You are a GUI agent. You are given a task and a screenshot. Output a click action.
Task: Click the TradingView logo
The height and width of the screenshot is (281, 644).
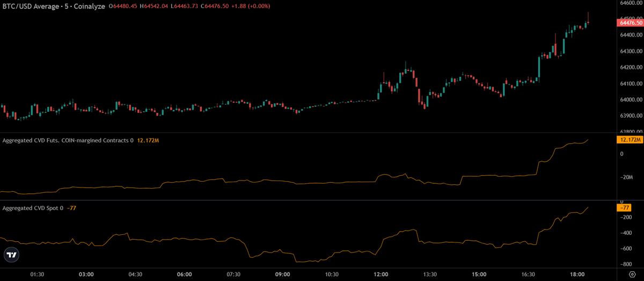click(12, 255)
